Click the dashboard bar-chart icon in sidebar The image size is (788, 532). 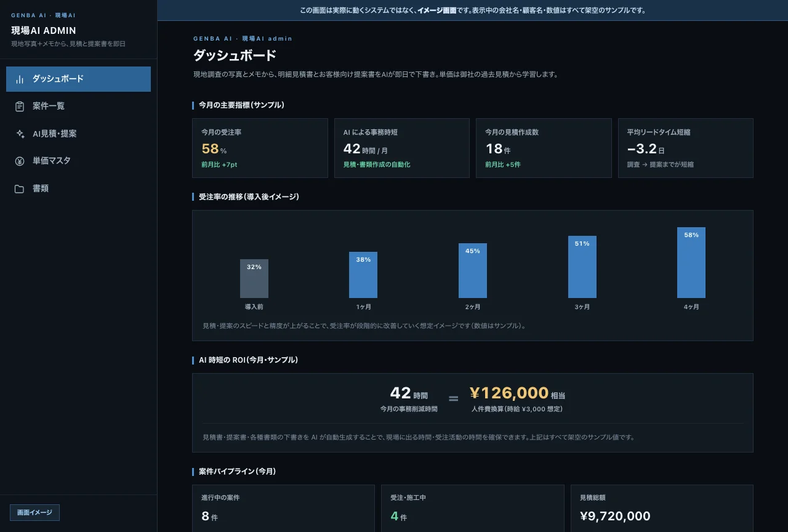[20, 79]
